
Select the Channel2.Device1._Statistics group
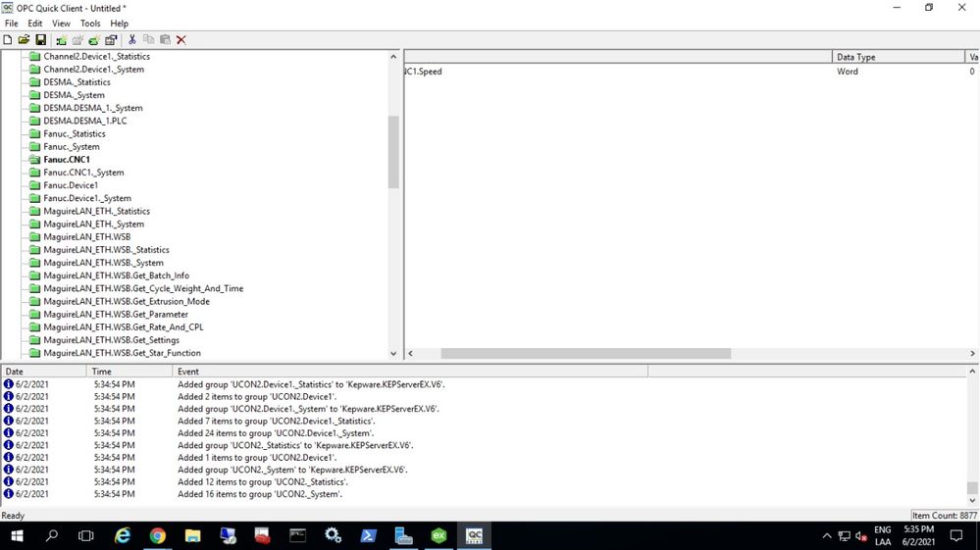point(96,56)
